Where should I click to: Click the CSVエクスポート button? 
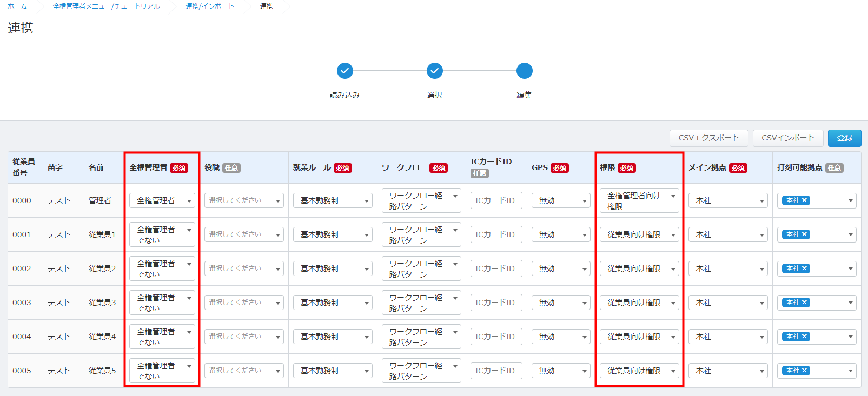tap(708, 138)
